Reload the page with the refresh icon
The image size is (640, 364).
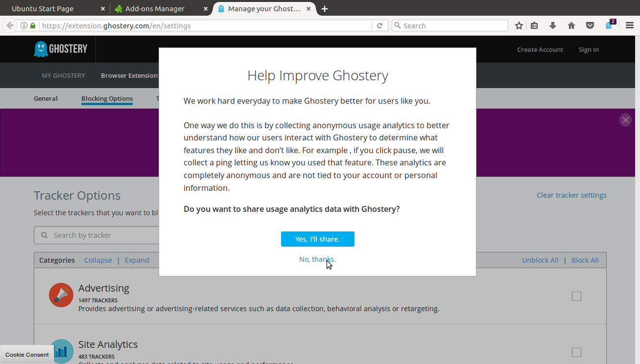pos(379,25)
